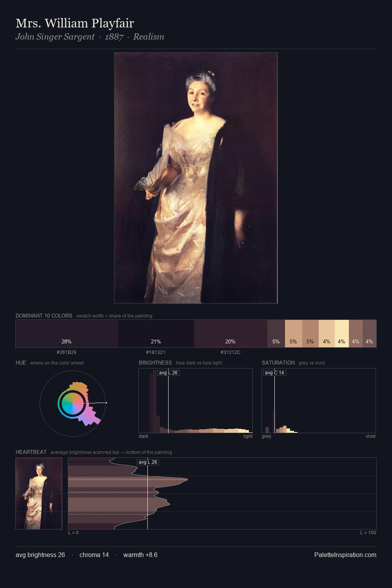Click 'avg L 26' label in Heartbeat chart
Screen dimensions: 392x588
(148, 462)
